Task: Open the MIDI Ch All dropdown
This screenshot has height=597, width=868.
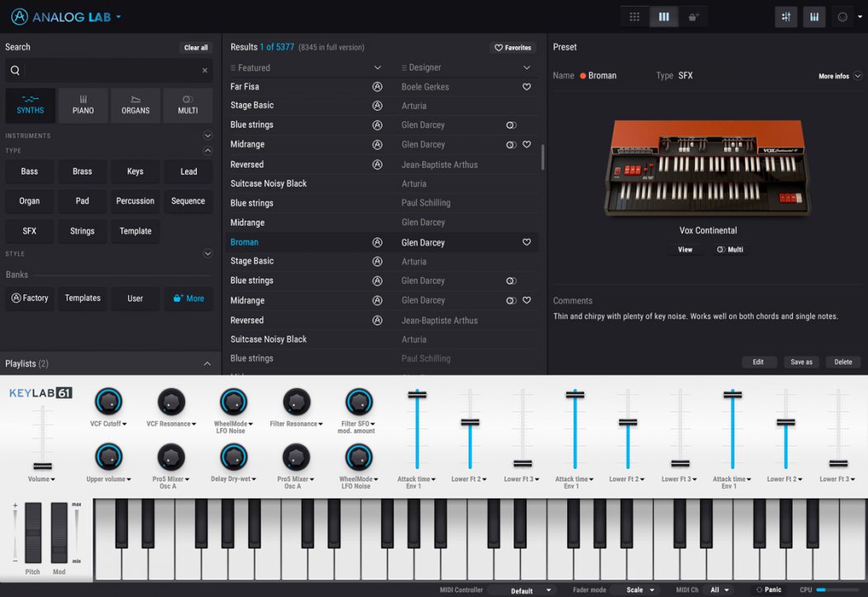Action: (x=720, y=590)
